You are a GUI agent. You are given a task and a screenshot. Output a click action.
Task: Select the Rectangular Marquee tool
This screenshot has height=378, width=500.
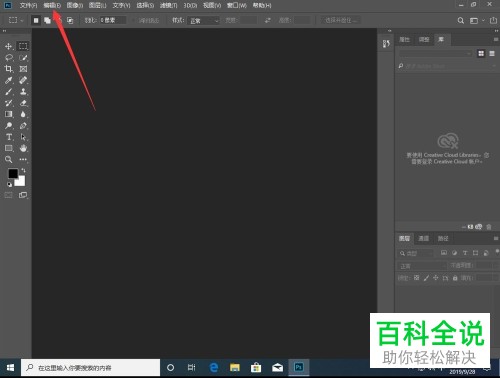(x=23, y=46)
